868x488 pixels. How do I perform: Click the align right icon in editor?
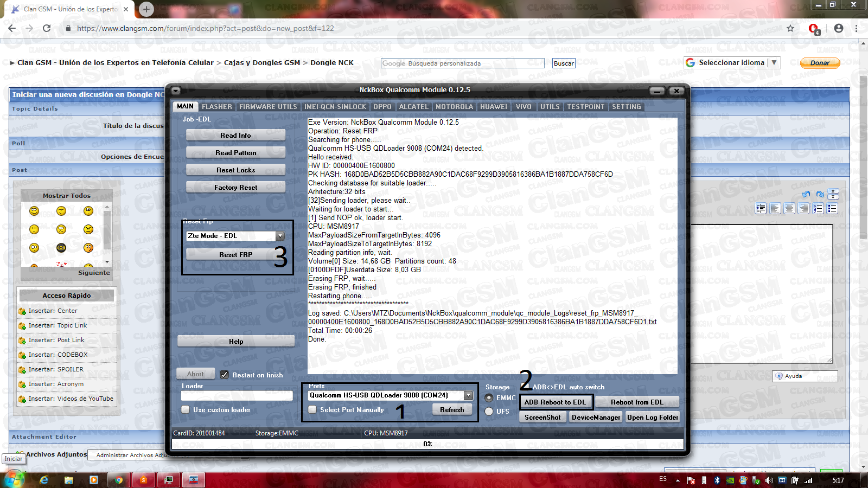803,208
